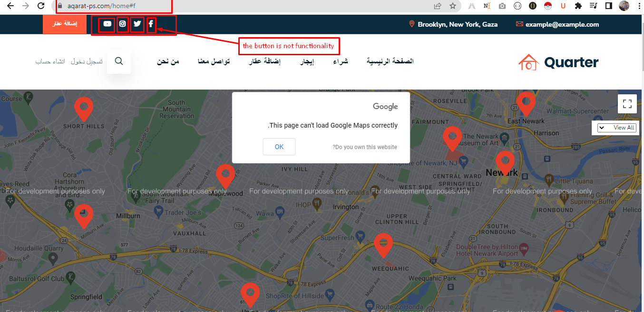Toggle fullscreen map view

[x=627, y=104]
